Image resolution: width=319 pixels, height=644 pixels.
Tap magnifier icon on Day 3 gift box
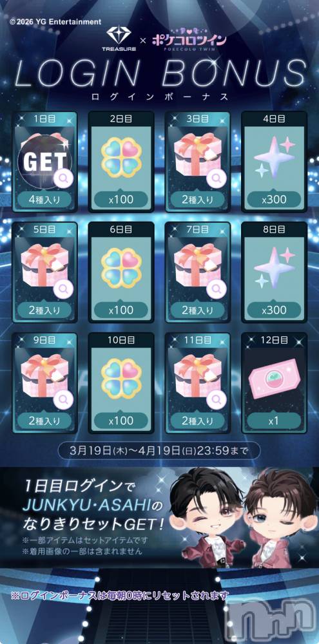click(x=216, y=178)
